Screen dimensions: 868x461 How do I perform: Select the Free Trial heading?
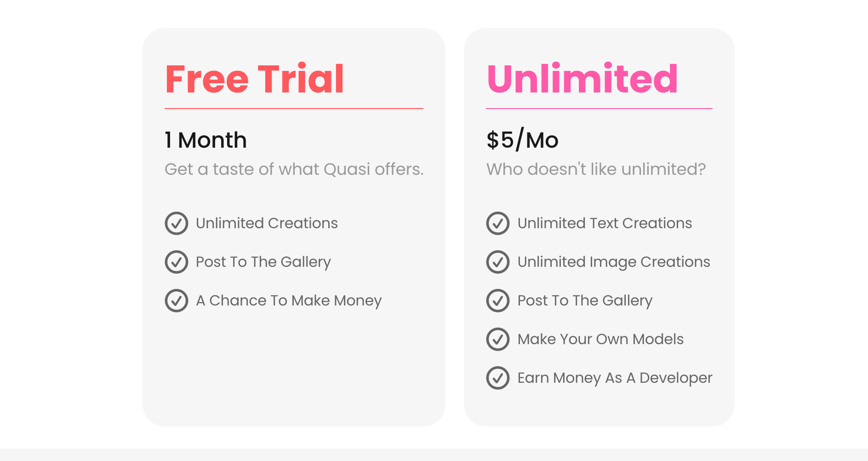tap(254, 79)
